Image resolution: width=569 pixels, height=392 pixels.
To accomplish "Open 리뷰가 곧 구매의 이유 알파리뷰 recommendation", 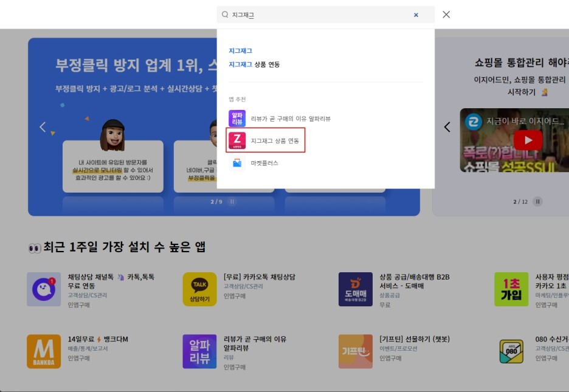I will click(291, 119).
